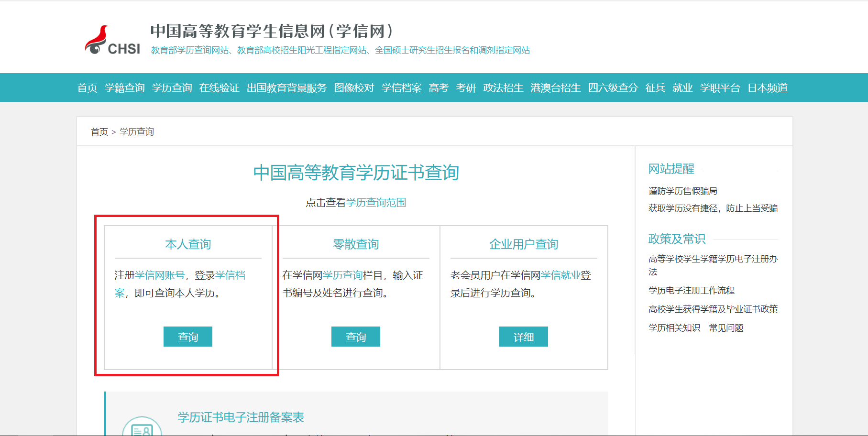Click the 网站提醒 sidebar heading
This screenshot has width=868, height=436.
point(671,169)
